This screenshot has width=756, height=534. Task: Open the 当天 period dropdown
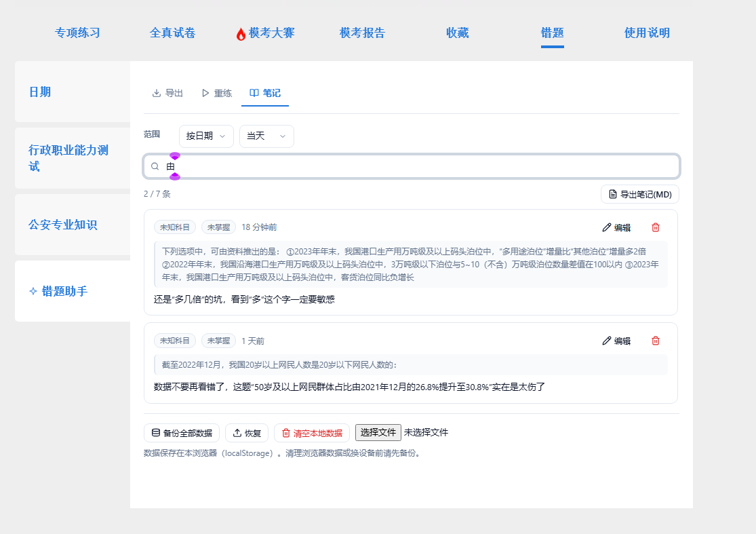(266, 136)
